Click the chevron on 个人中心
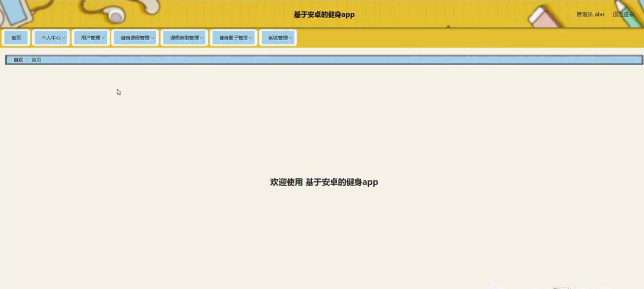Screen dimensions: 644x289 tap(64, 37)
